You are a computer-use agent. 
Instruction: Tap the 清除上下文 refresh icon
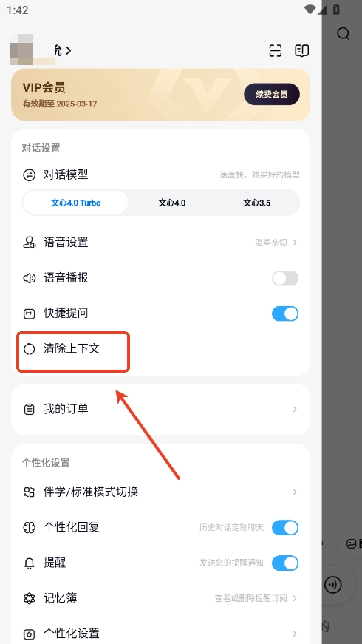29,349
